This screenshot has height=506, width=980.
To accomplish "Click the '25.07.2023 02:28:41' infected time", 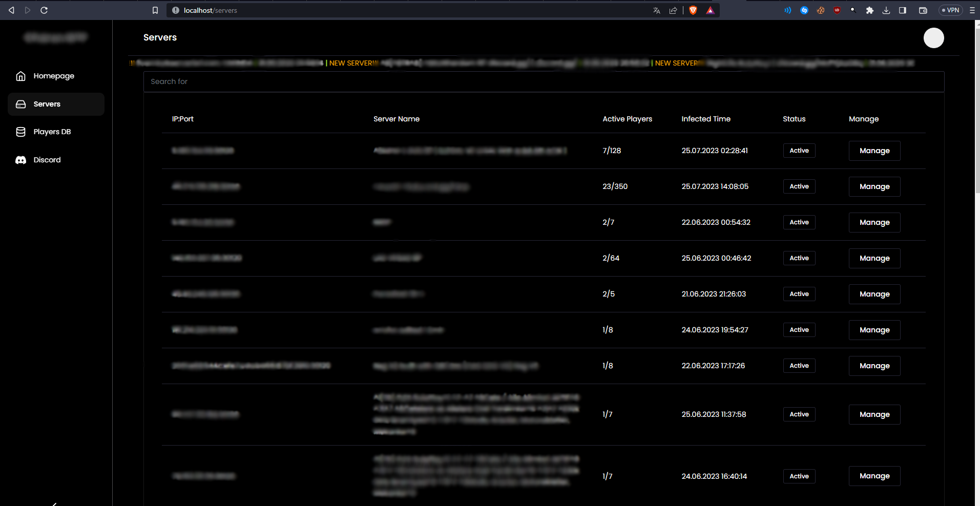I will pyautogui.click(x=715, y=151).
